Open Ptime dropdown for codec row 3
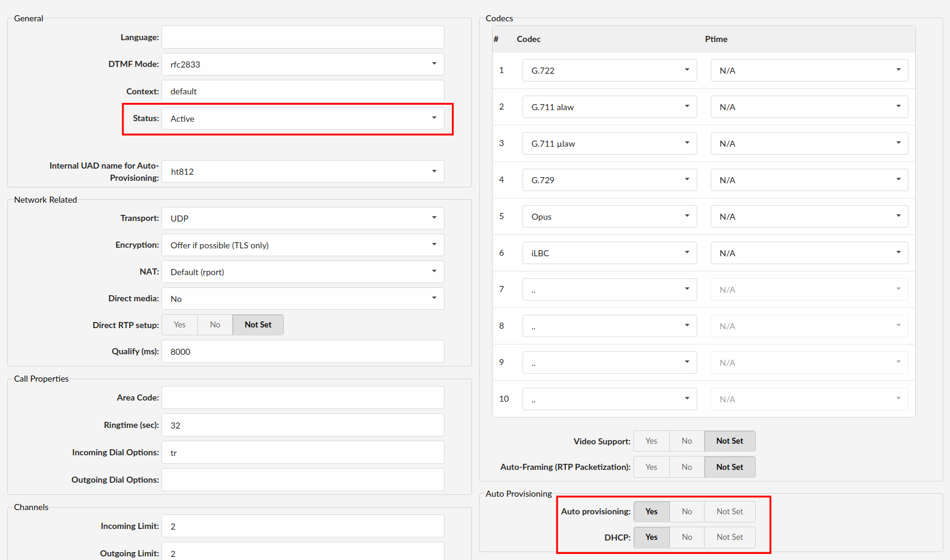The image size is (950, 560). click(x=809, y=143)
